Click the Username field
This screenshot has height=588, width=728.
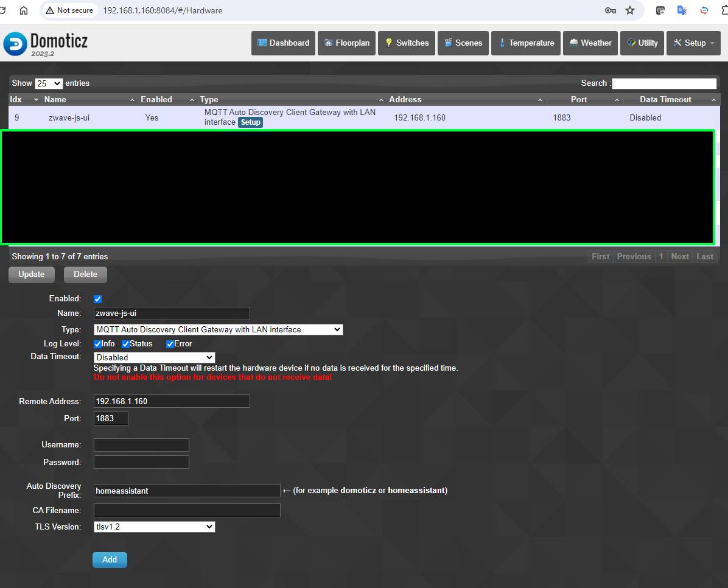click(141, 445)
